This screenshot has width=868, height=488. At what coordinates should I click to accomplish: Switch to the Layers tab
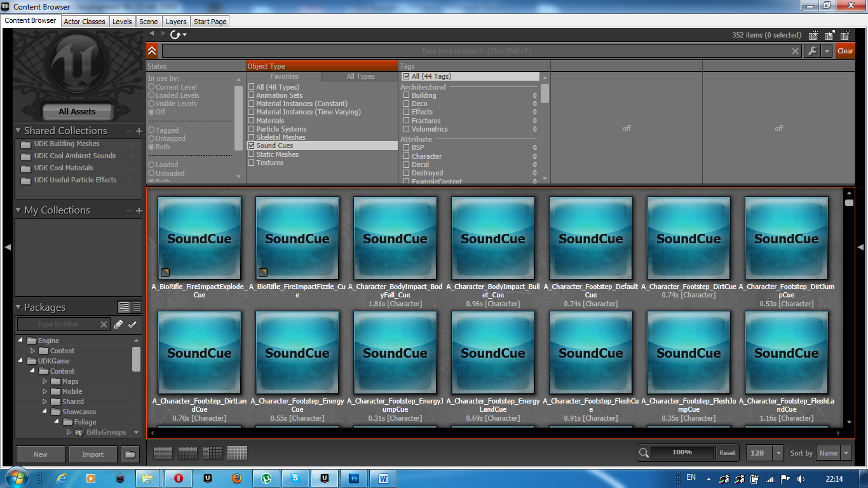click(176, 22)
